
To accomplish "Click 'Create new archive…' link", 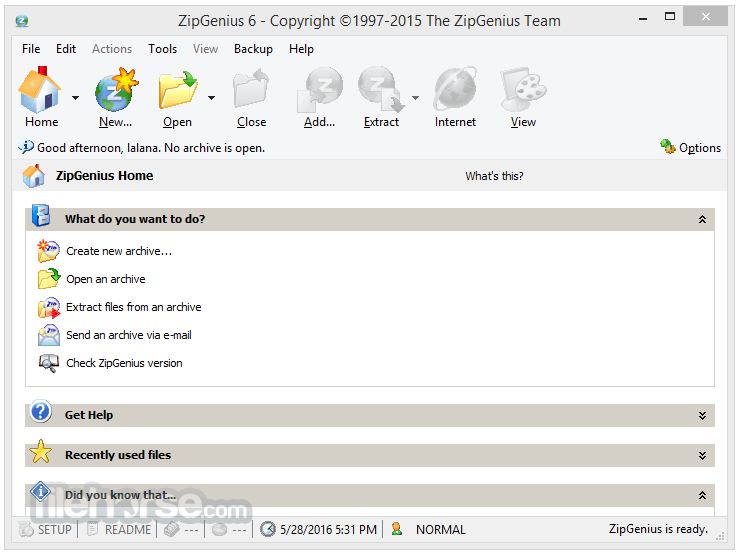I will point(118,251).
